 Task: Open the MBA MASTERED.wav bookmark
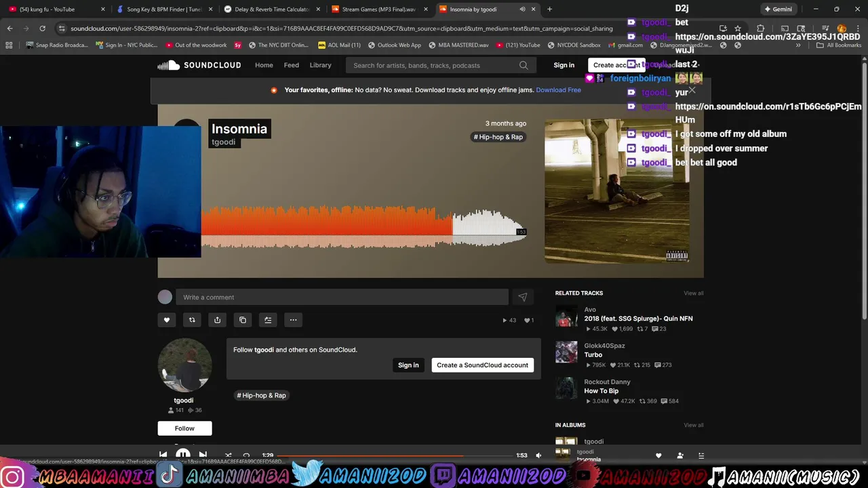458,45
